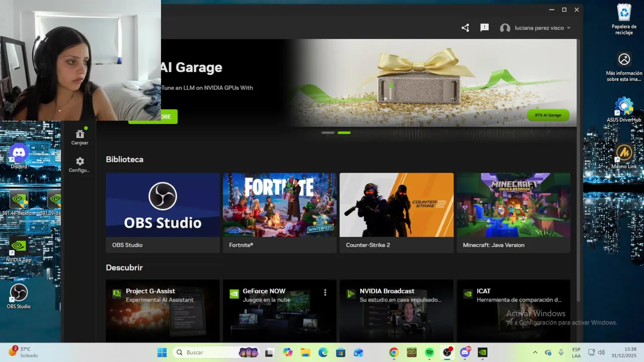Select the Papelera de reciclaje desktop icon

(624, 19)
